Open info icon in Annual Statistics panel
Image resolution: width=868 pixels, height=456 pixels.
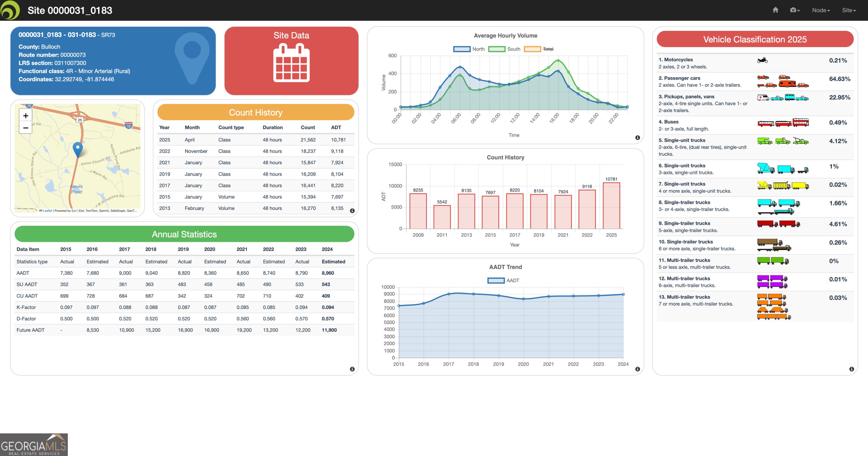352,369
